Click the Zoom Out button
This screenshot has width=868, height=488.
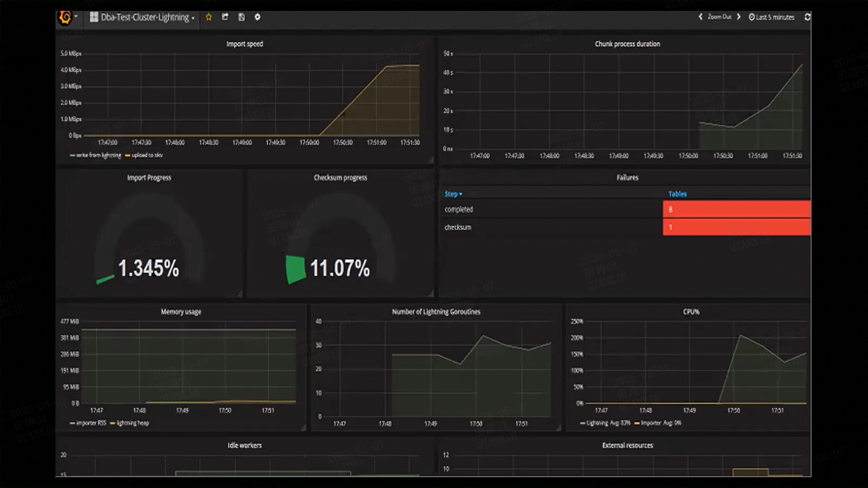tap(719, 17)
